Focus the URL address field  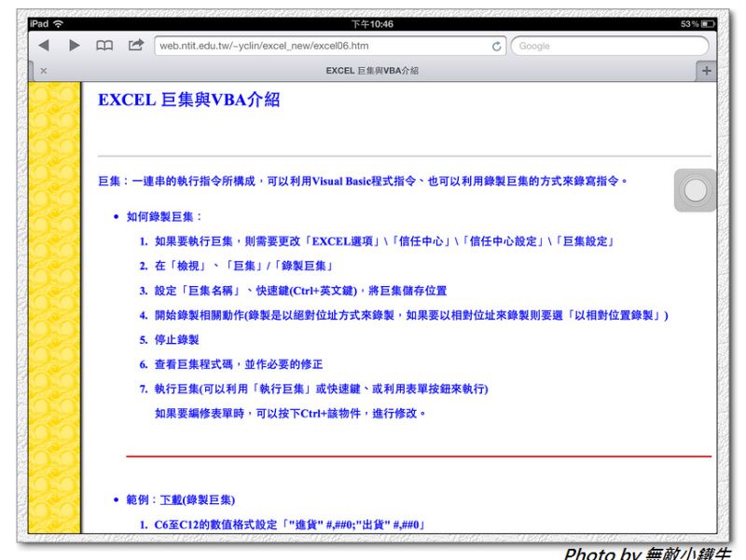pos(330,46)
